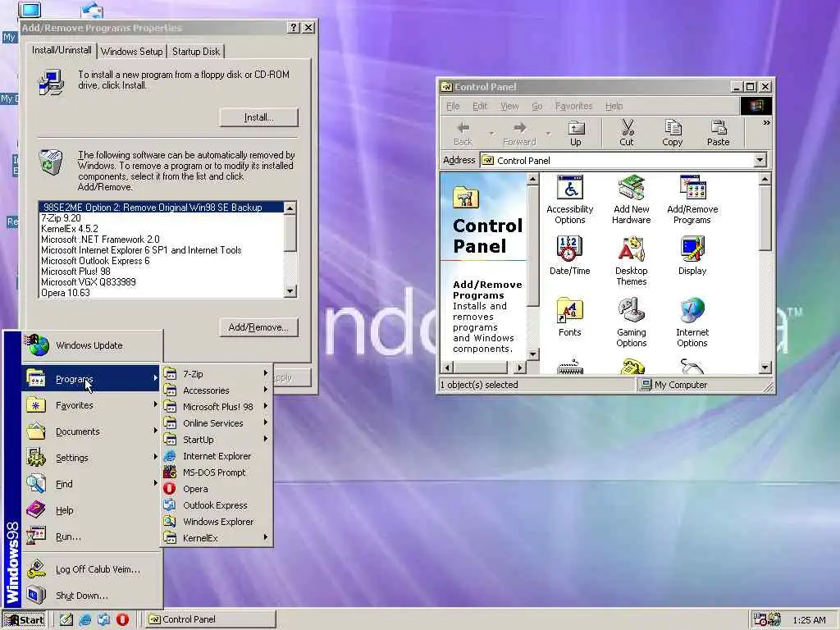Image resolution: width=840 pixels, height=630 pixels.
Task: Switch to the Startup Disk tab
Action: coord(196,52)
